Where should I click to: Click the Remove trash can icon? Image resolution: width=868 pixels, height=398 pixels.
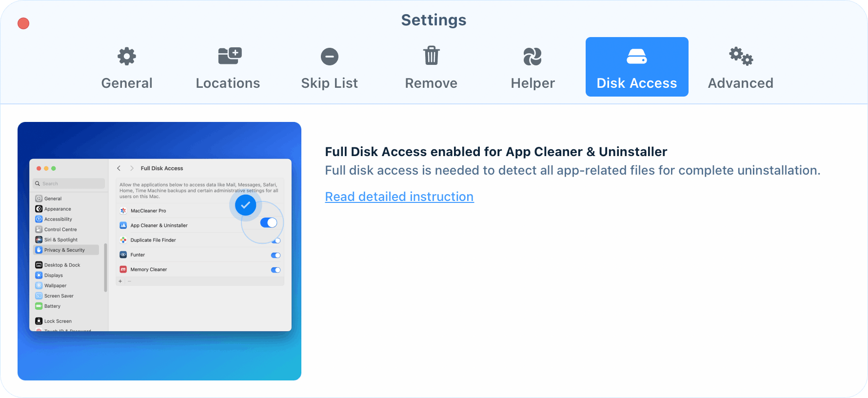432,56
